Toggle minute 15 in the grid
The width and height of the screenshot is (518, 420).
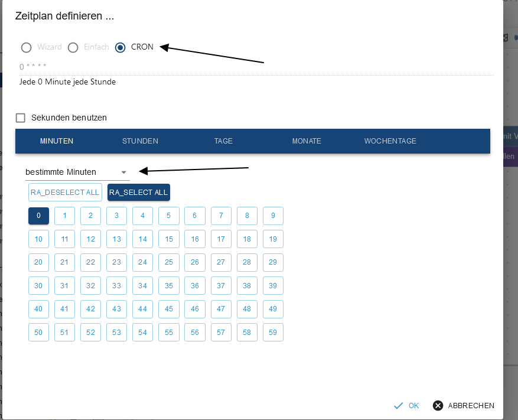click(x=169, y=239)
